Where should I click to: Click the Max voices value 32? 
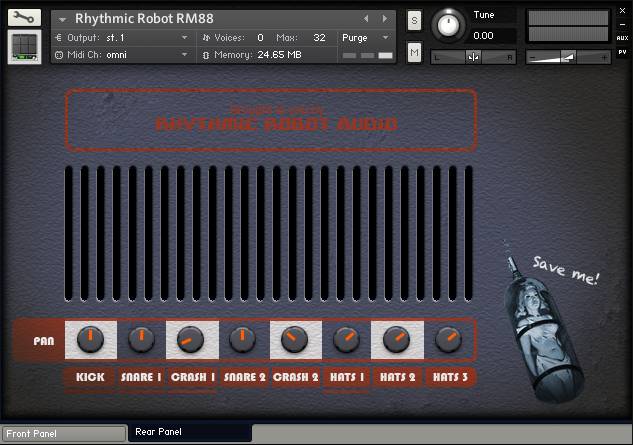(319, 38)
